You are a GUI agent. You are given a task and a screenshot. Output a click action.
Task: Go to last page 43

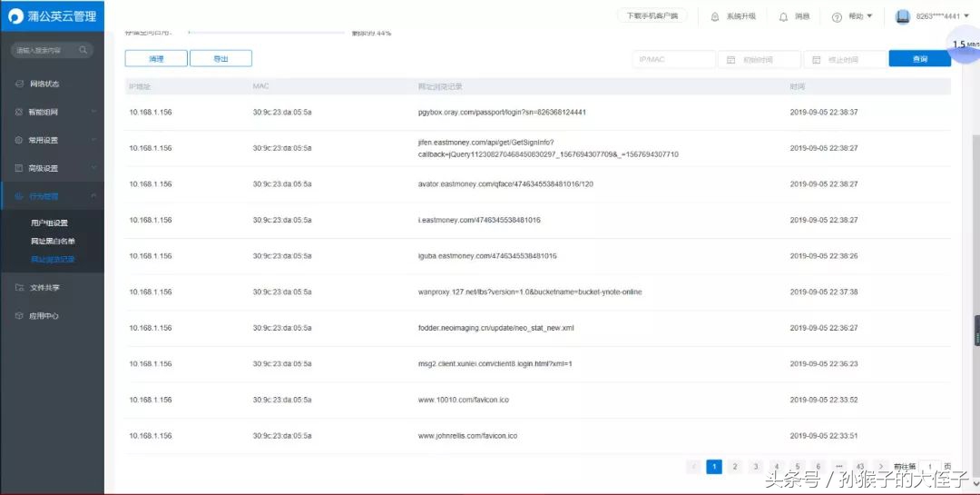pyautogui.click(x=860, y=467)
